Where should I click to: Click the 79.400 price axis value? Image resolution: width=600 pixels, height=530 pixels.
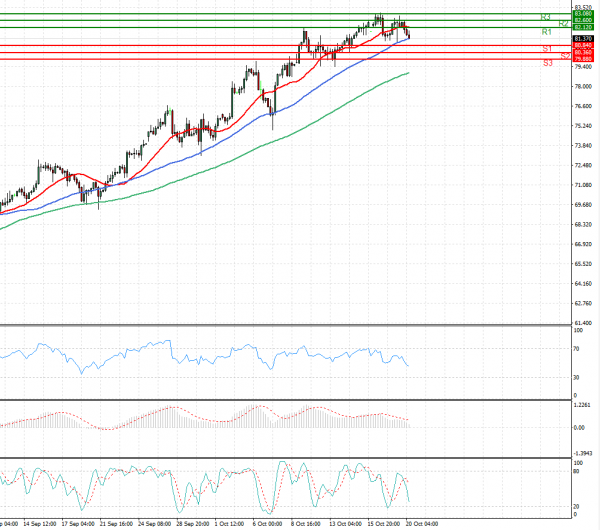tap(583, 67)
